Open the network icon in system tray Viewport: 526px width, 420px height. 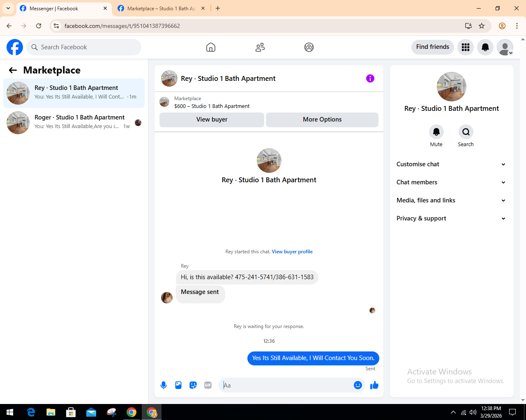click(463, 412)
